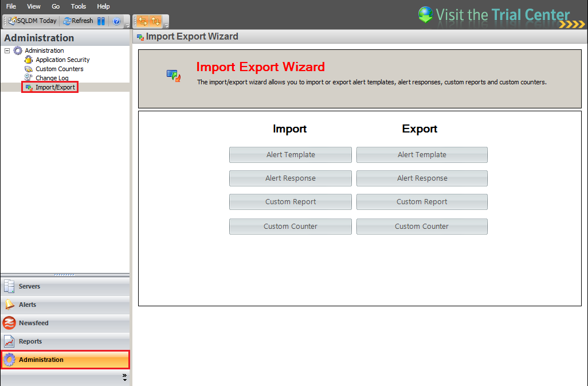Click the horizontal arrows toolbar icon

click(x=143, y=21)
